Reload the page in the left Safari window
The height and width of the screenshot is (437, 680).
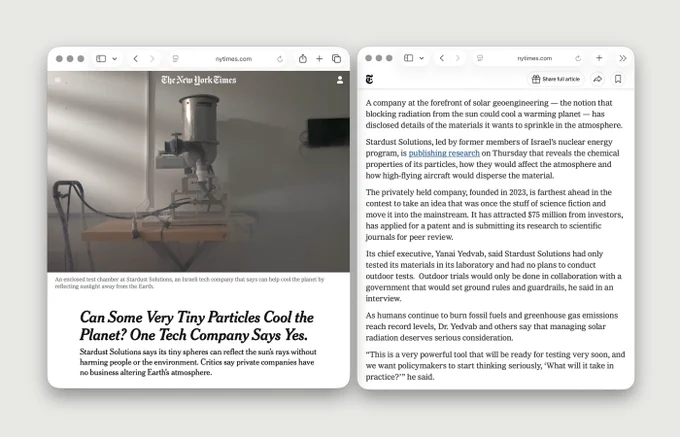[x=280, y=59]
